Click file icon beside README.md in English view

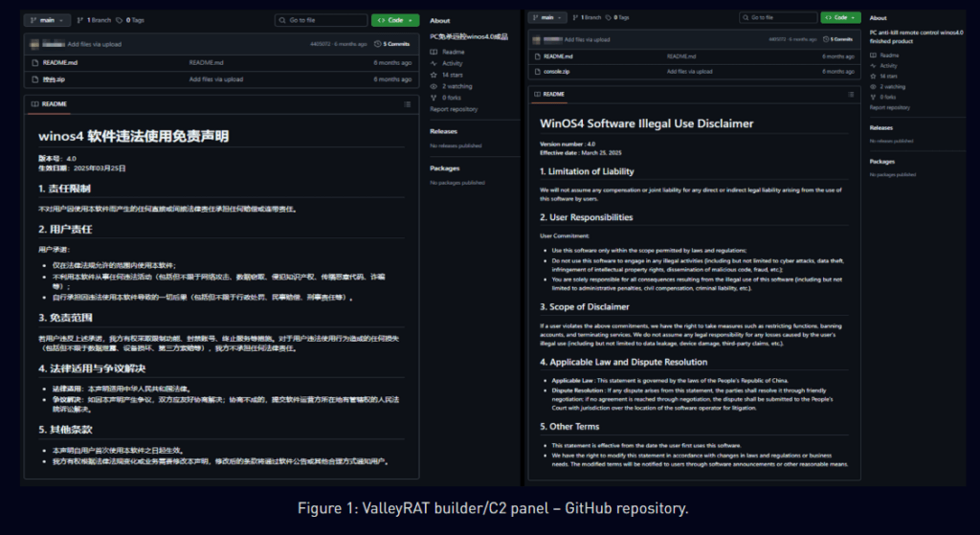pos(538,56)
